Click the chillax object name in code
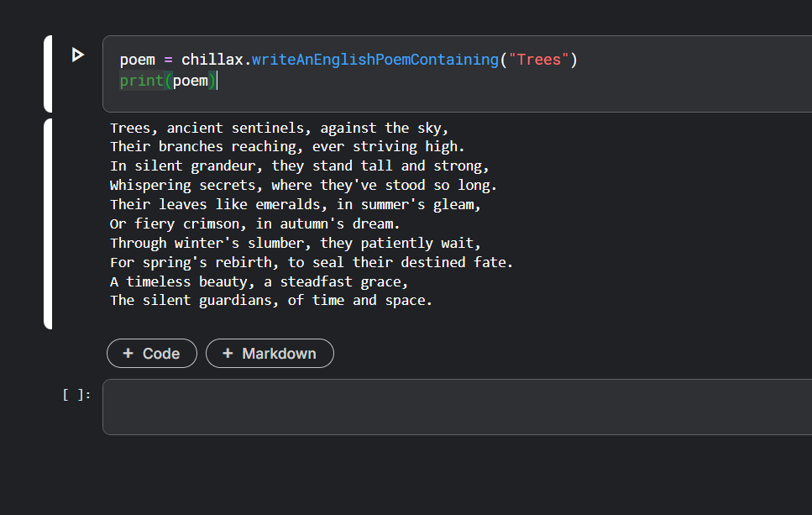Screen dimensions: 812x515 click(x=212, y=60)
